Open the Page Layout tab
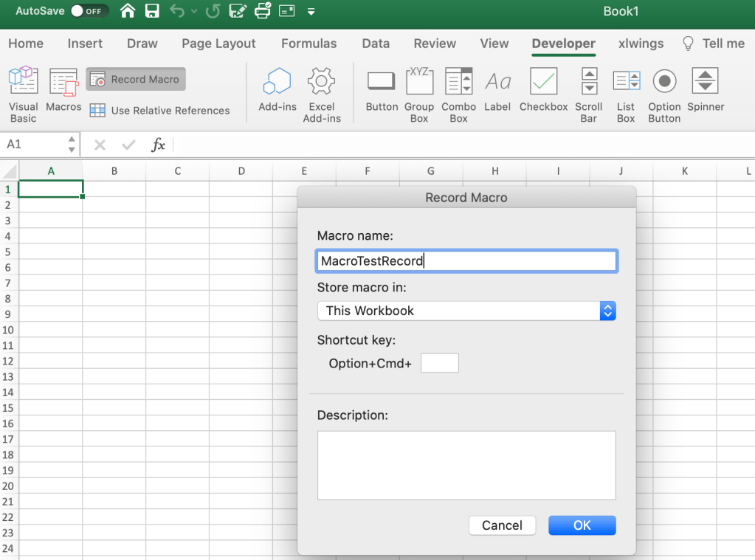This screenshot has width=755, height=560. (218, 44)
